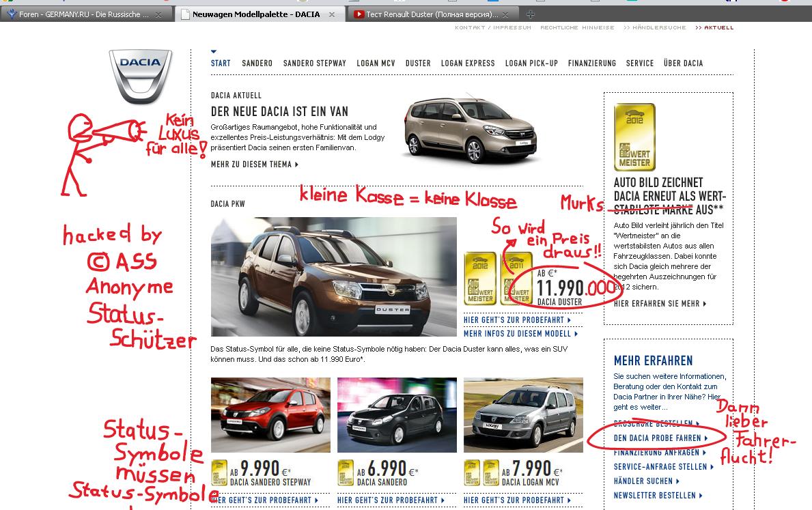Click DER NEUE DACIA IST EIN VAN heading
Image resolution: width=812 pixels, height=510 pixels.
click(279, 111)
